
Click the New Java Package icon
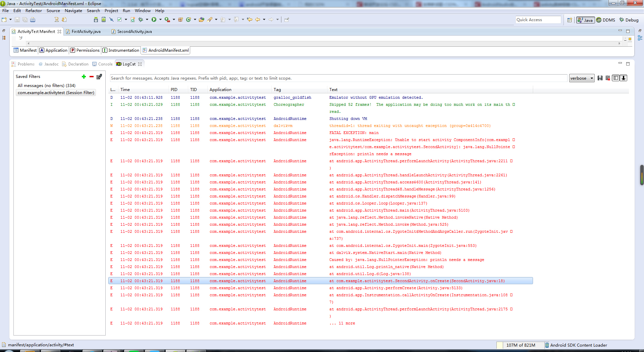click(180, 20)
